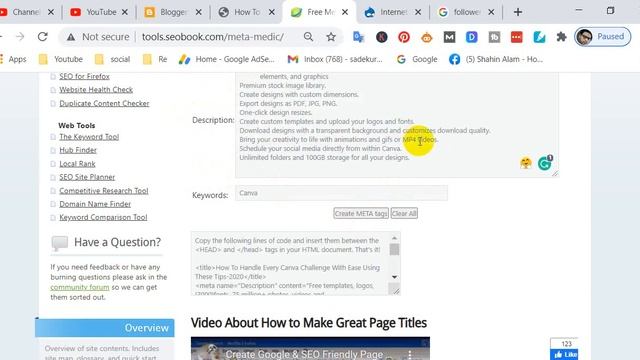640x360 pixels.
Task: Click the teal pen extension icon
Action: coord(539,37)
